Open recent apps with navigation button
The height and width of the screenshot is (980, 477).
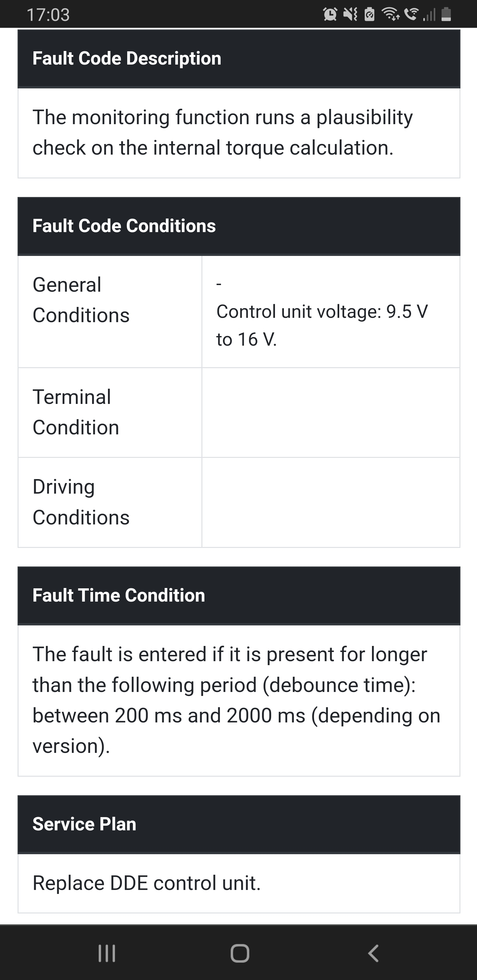pos(107,953)
